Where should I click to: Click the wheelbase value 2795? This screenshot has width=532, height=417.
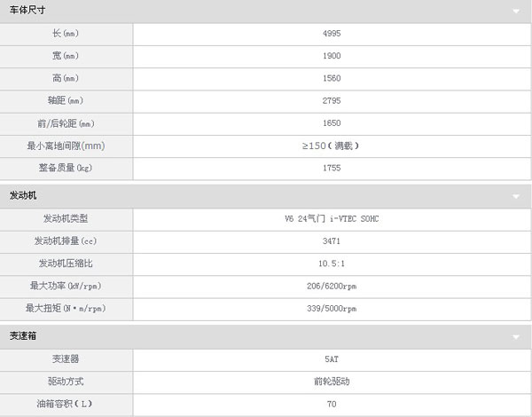(332, 101)
